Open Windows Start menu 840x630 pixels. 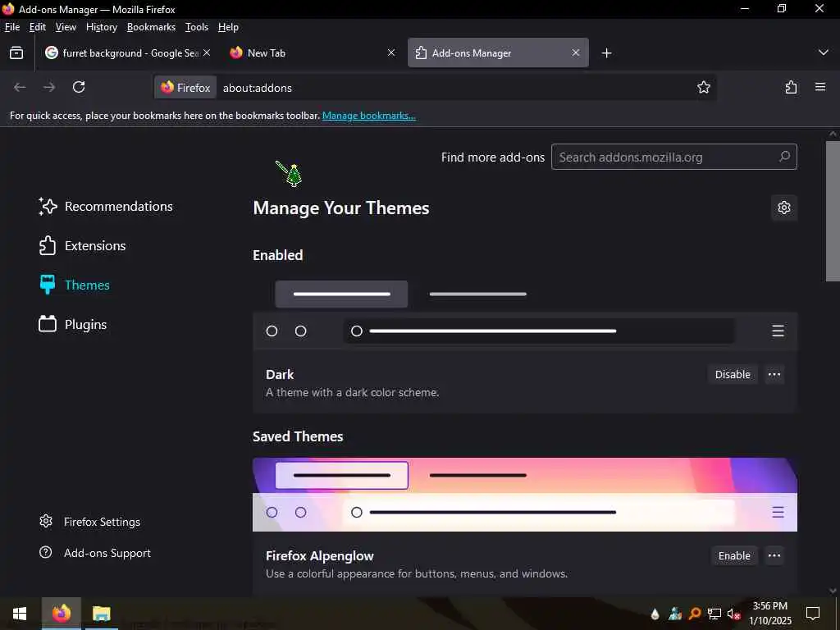pos(20,614)
